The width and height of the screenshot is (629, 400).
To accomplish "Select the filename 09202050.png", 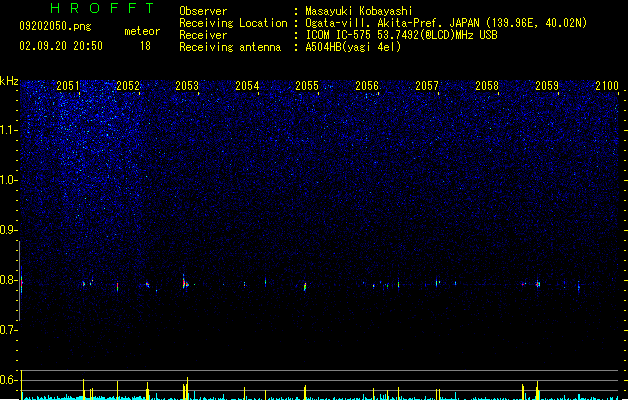I will point(55,26).
